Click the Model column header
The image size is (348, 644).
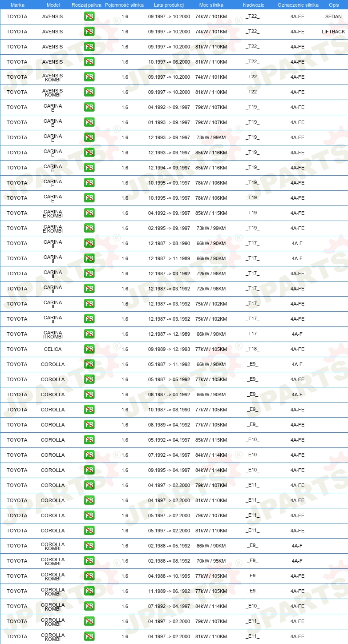coord(53,5)
